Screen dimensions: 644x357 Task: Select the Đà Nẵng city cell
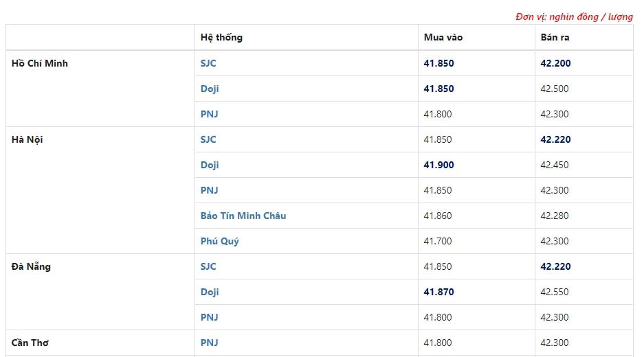pos(100,292)
